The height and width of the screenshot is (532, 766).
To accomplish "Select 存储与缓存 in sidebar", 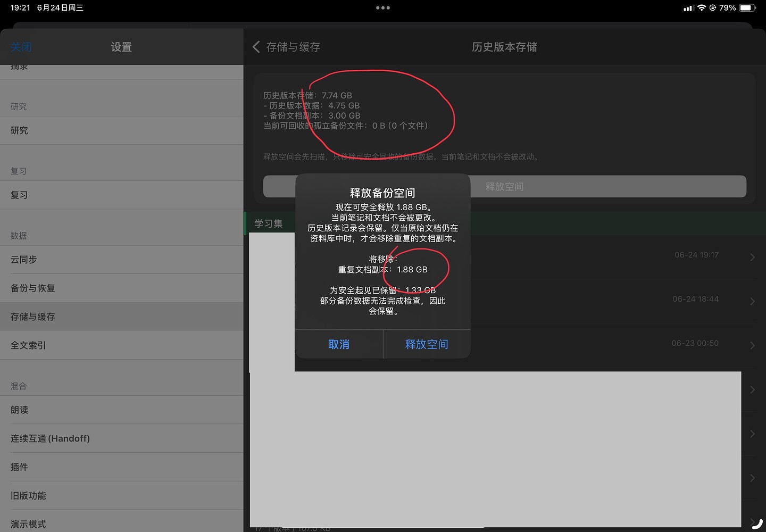I will tap(122, 317).
